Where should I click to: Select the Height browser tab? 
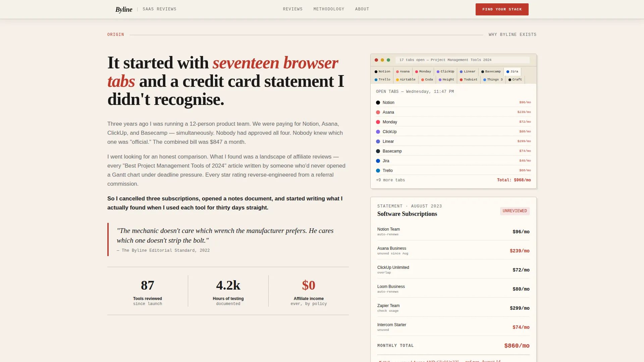point(446,79)
